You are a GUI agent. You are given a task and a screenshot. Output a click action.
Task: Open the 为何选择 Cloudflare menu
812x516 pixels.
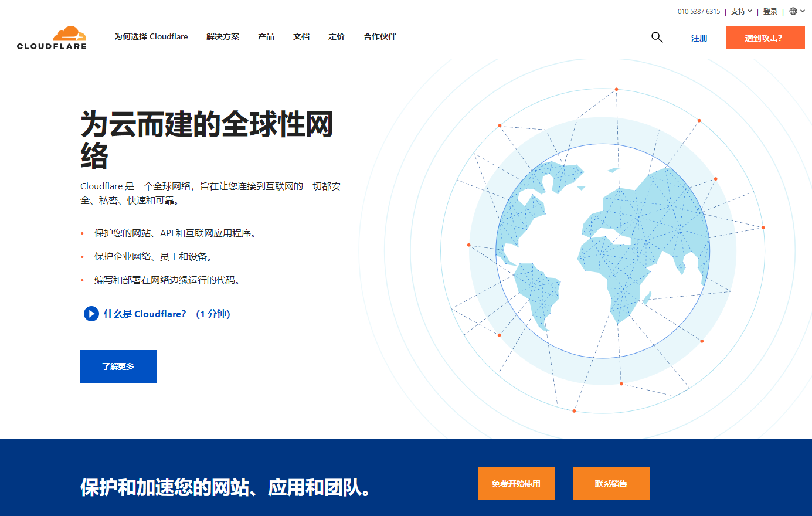(151, 36)
